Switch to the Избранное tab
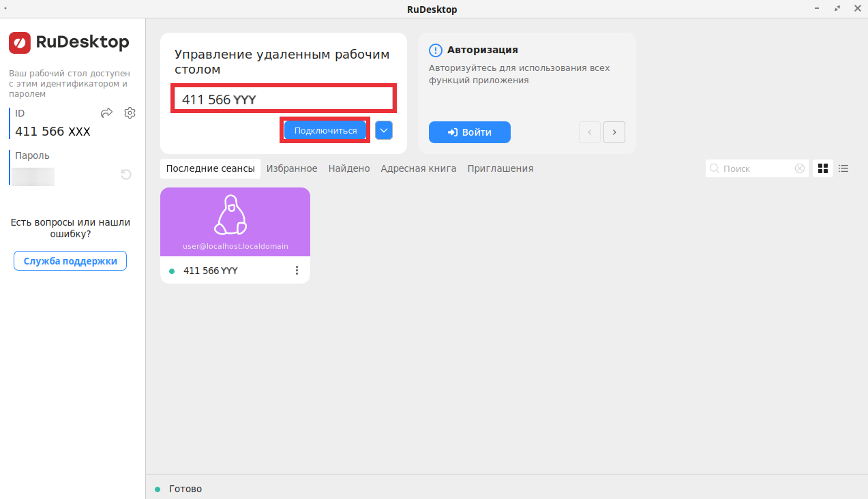 tap(292, 168)
